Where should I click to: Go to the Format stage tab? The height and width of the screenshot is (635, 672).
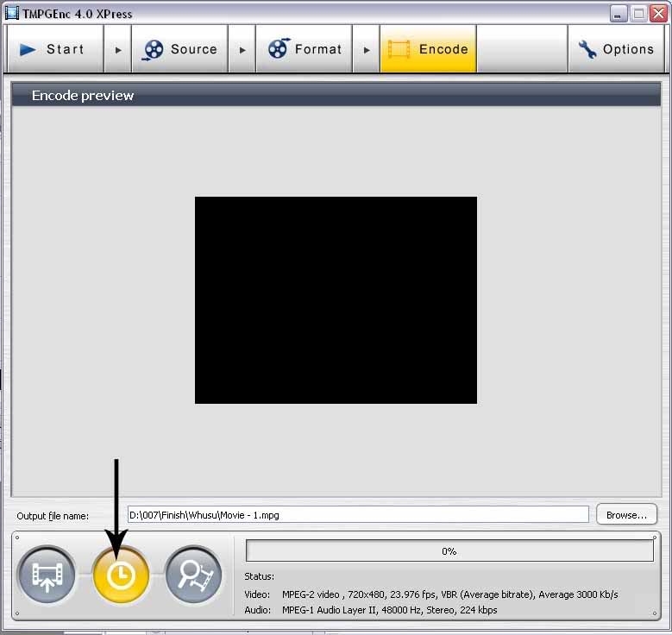point(304,49)
